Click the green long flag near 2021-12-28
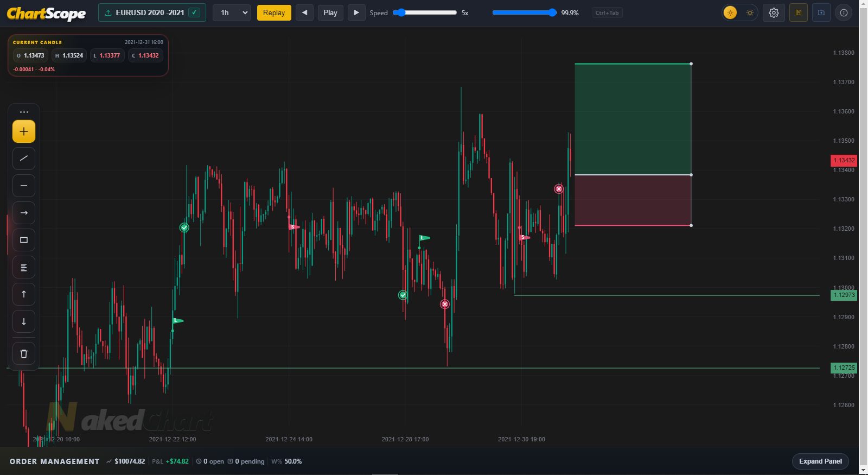Viewport: 868px width, 475px height. (x=424, y=238)
